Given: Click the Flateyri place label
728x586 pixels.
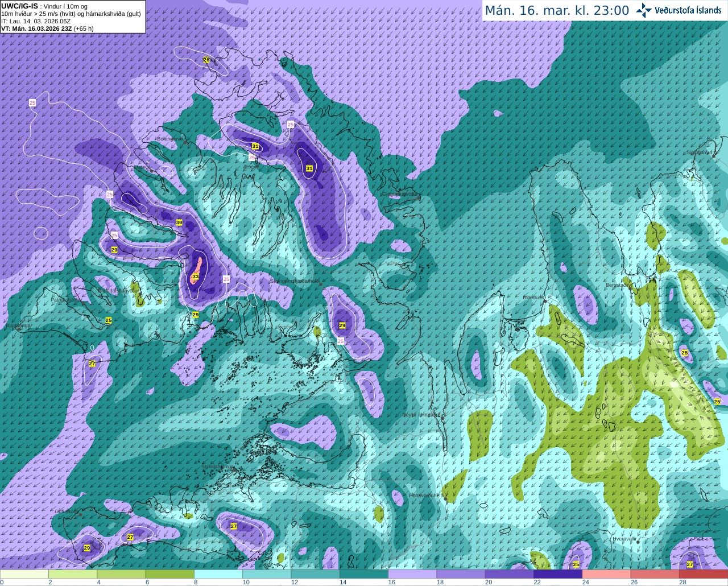Looking at the screenshot, I should (x=142, y=168).
